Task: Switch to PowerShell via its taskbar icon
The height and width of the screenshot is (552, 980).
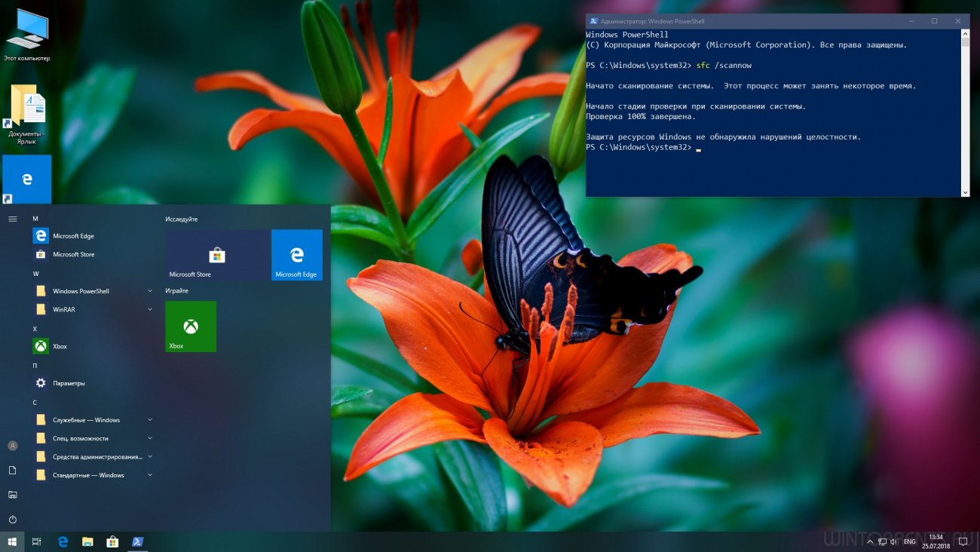Action: click(x=137, y=541)
